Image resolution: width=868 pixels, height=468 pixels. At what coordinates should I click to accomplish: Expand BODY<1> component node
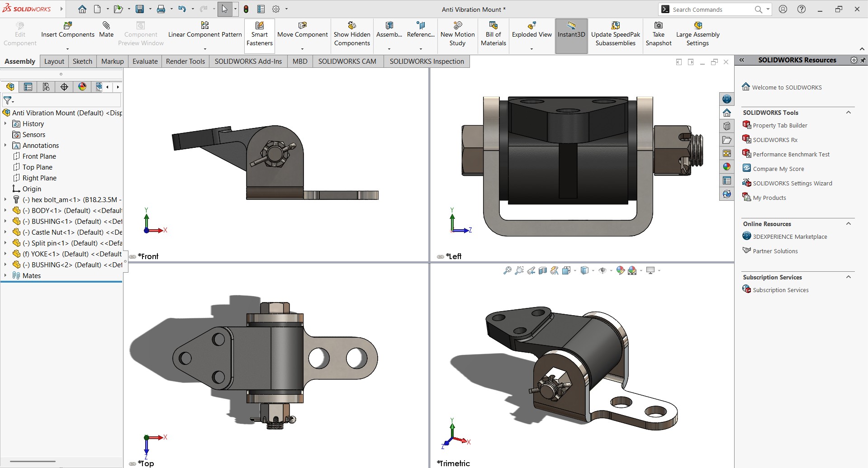pyautogui.click(x=5, y=210)
